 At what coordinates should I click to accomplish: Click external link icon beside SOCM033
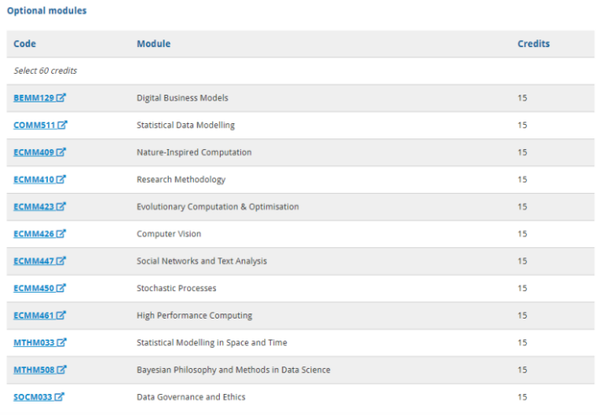click(x=59, y=397)
